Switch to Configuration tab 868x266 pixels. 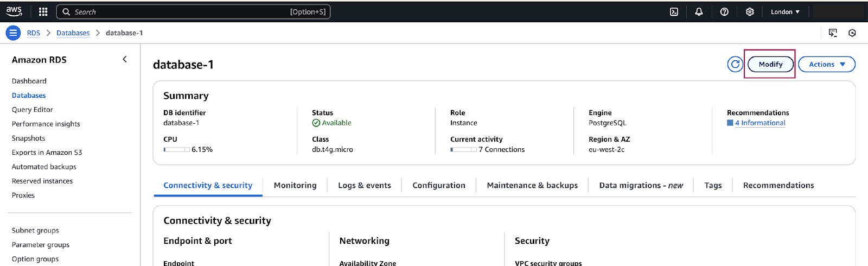pyautogui.click(x=439, y=186)
